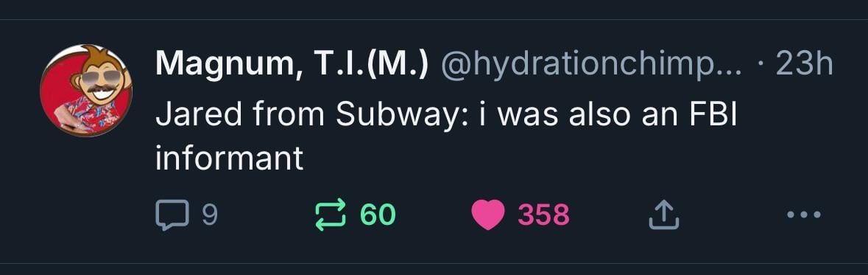Viewport: 868px width, 275px height.
Task: Unlike the tweet via pink heart icon
Action: 487,215
